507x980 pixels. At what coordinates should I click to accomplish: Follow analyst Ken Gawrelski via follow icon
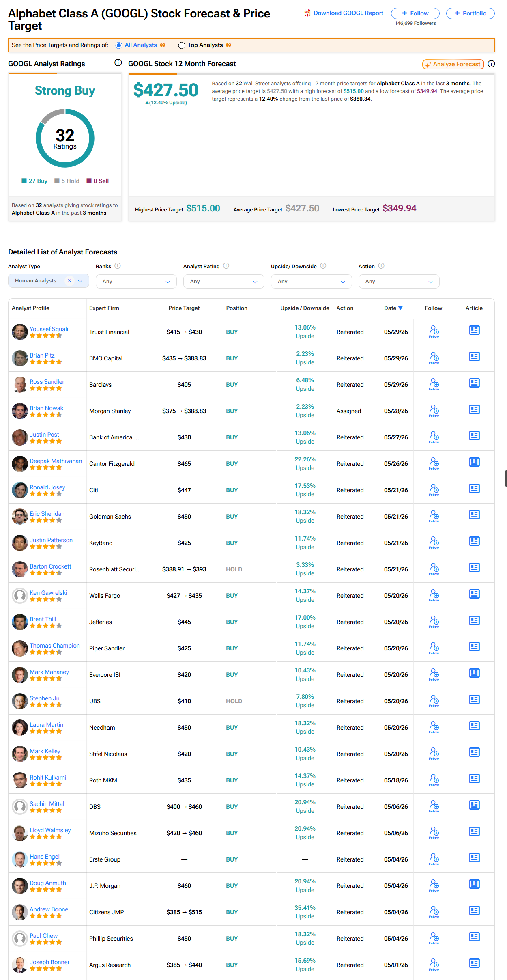(x=434, y=595)
